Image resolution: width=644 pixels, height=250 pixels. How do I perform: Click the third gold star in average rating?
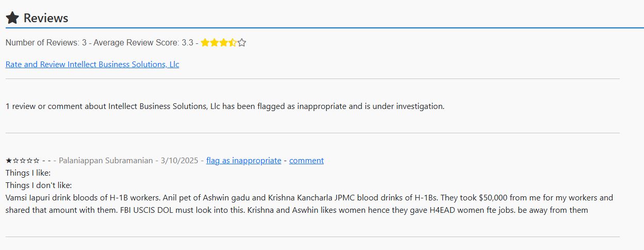pos(223,43)
